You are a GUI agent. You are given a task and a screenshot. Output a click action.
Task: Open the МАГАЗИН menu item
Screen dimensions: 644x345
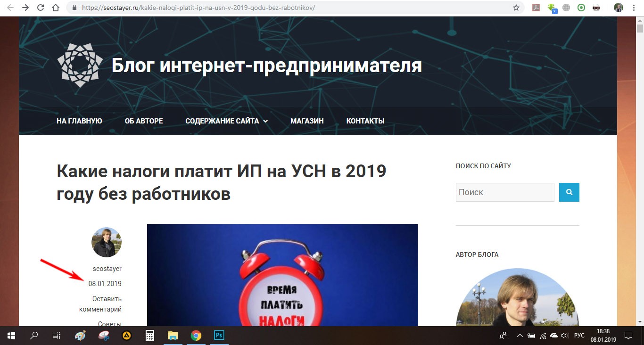pos(307,121)
